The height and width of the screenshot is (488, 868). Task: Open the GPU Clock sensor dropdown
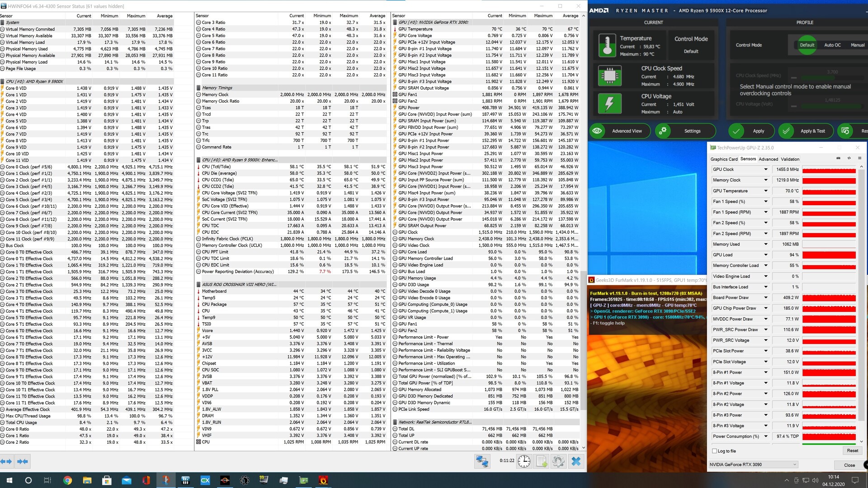click(765, 169)
